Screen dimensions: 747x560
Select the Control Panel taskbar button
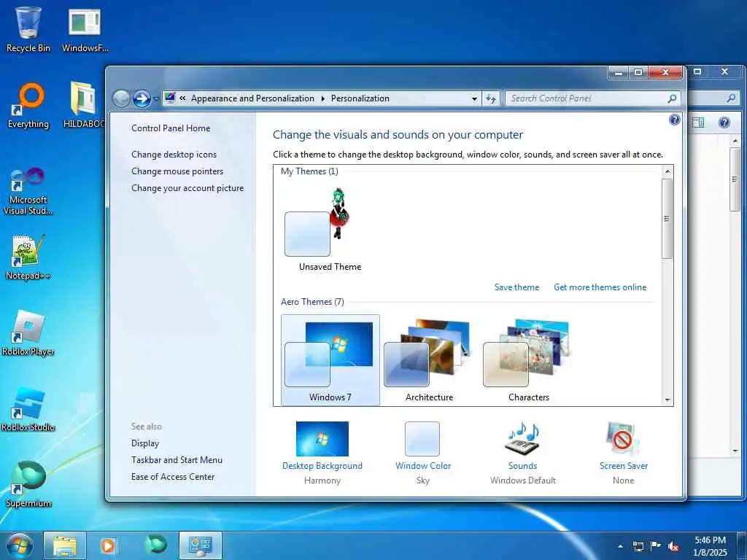(201, 545)
